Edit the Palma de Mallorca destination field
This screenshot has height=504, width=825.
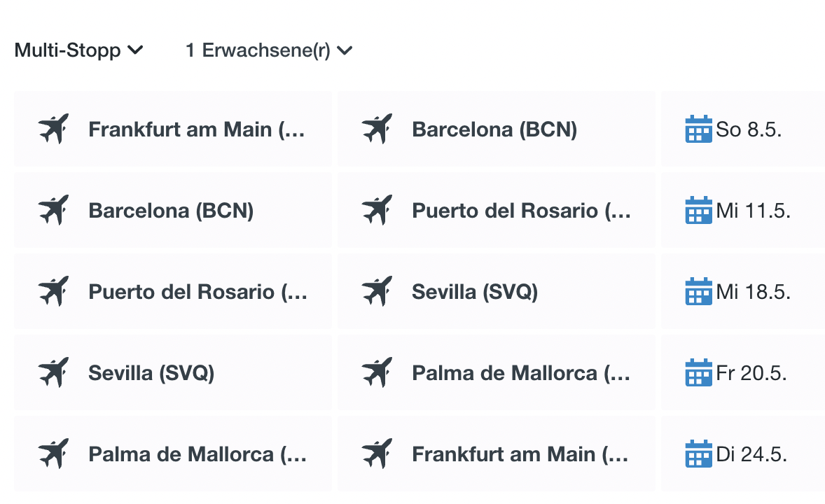pos(496,372)
